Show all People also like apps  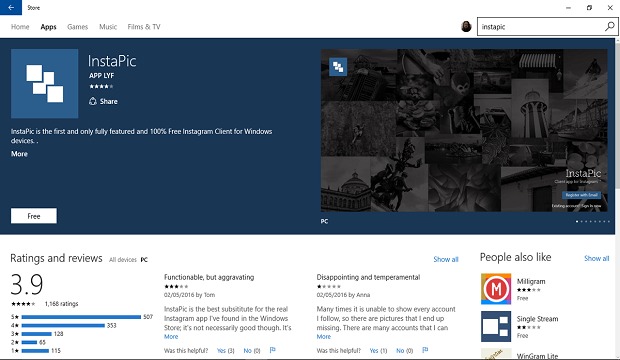point(597,258)
